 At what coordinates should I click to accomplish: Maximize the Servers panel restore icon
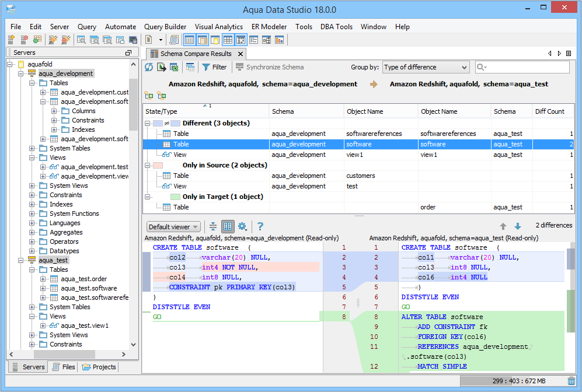point(128,52)
